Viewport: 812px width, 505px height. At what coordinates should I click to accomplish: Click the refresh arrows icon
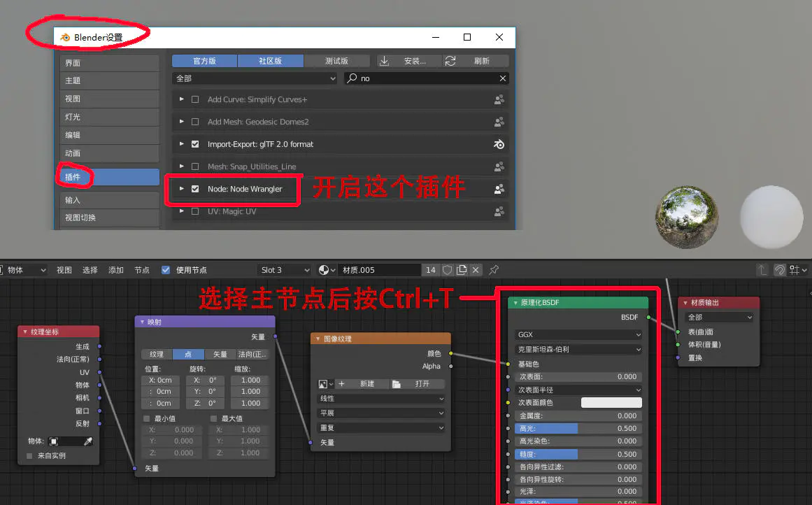450,61
